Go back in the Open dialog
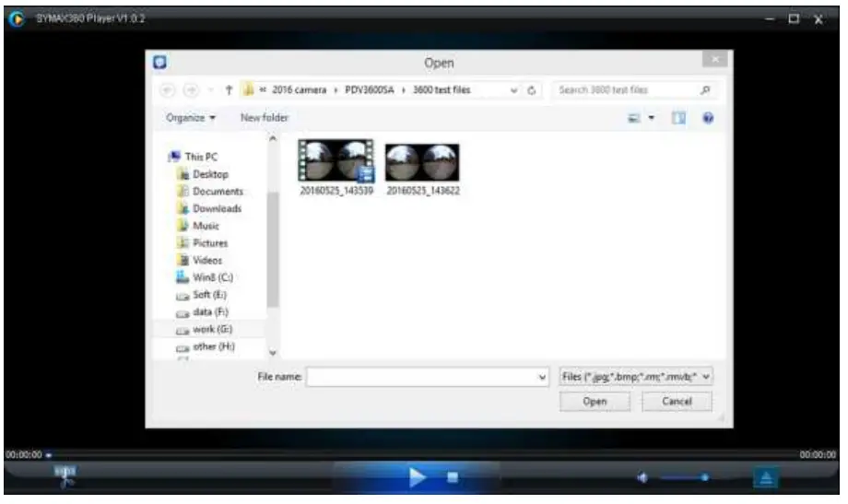This screenshot has height=504, width=848. click(x=168, y=90)
